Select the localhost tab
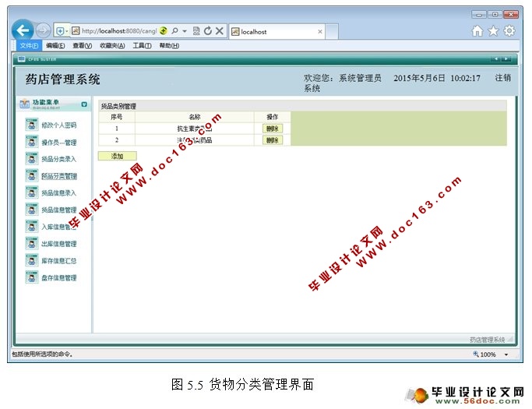532x409 pixels. tap(277, 32)
